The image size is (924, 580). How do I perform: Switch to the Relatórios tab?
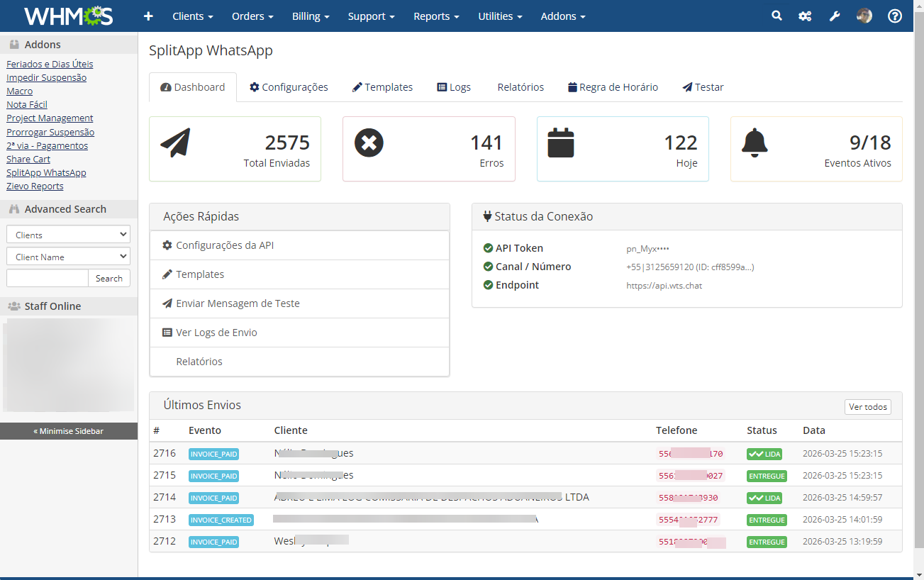tap(521, 87)
